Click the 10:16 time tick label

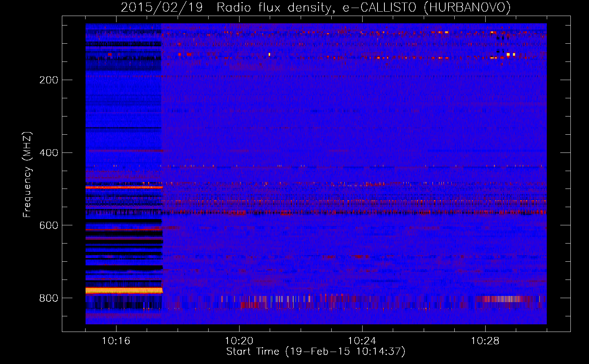(116, 341)
